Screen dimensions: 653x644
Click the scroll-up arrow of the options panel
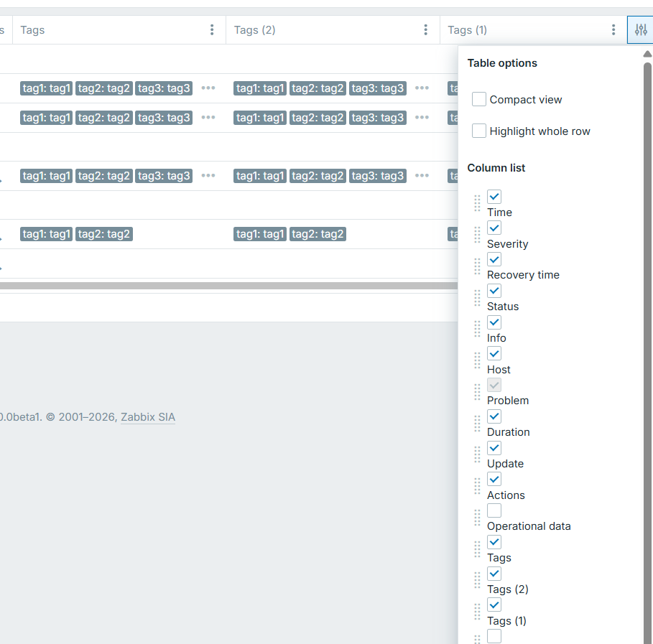[x=647, y=54]
